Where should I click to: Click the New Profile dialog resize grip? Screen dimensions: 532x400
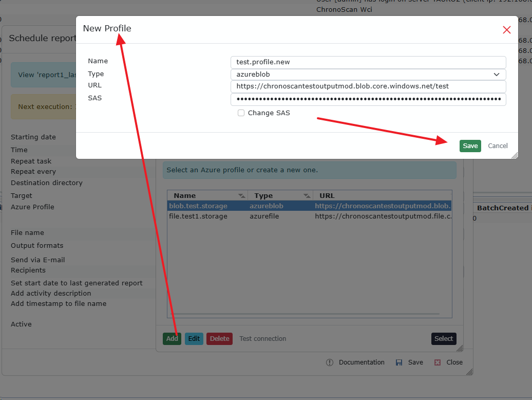pyautogui.click(x=515, y=155)
